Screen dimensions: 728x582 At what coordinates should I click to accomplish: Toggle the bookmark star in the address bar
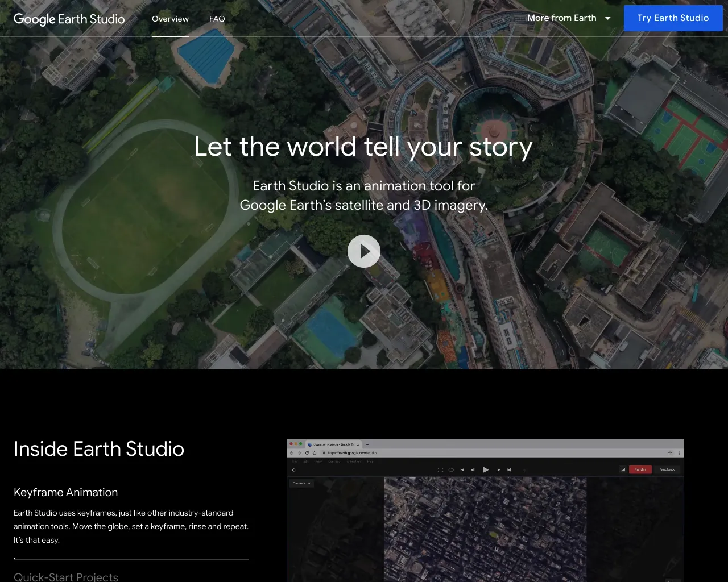pos(670,453)
